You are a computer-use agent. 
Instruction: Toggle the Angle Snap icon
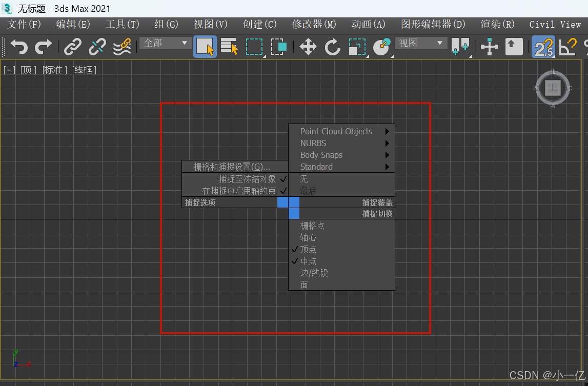(567, 47)
